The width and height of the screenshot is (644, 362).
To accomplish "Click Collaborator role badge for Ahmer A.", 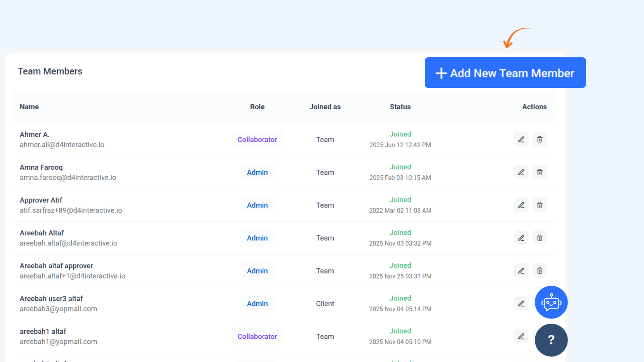I will point(257,139).
